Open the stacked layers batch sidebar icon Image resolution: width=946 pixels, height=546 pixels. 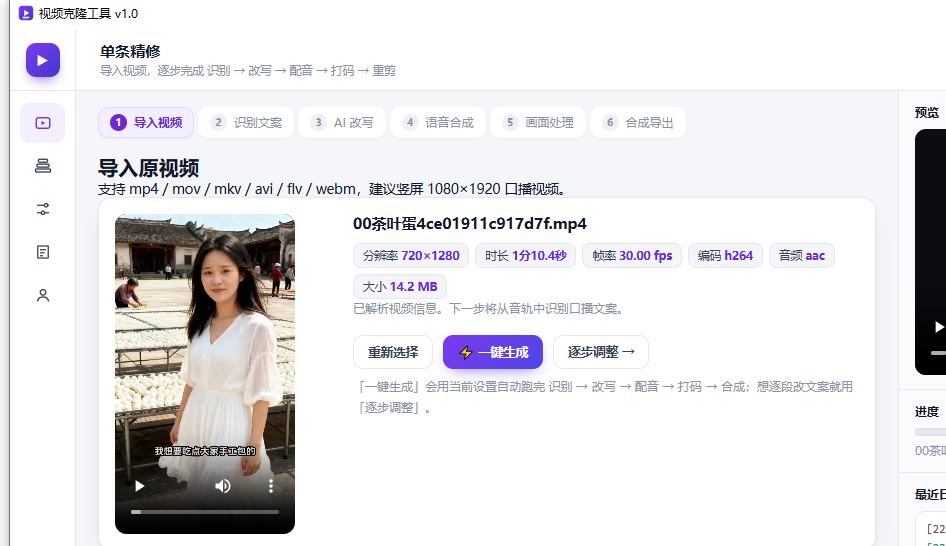(x=43, y=166)
